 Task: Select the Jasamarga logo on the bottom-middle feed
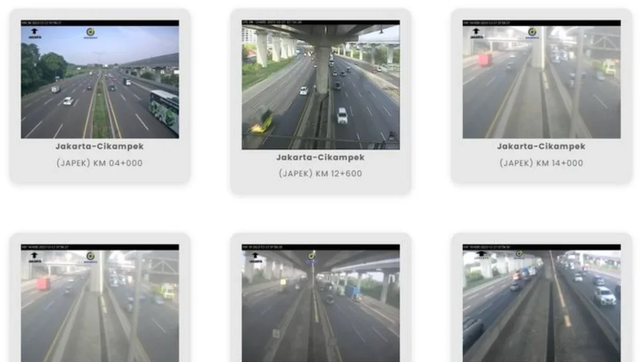coord(313,257)
